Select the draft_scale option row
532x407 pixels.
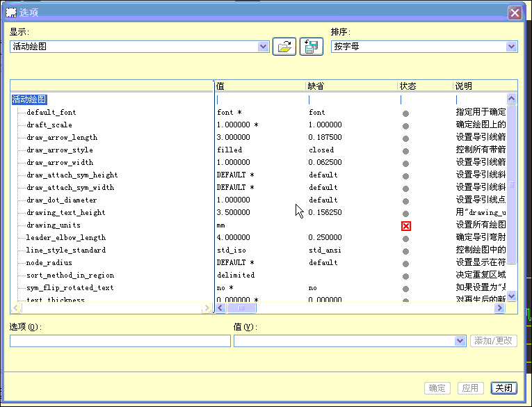[x=49, y=125]
